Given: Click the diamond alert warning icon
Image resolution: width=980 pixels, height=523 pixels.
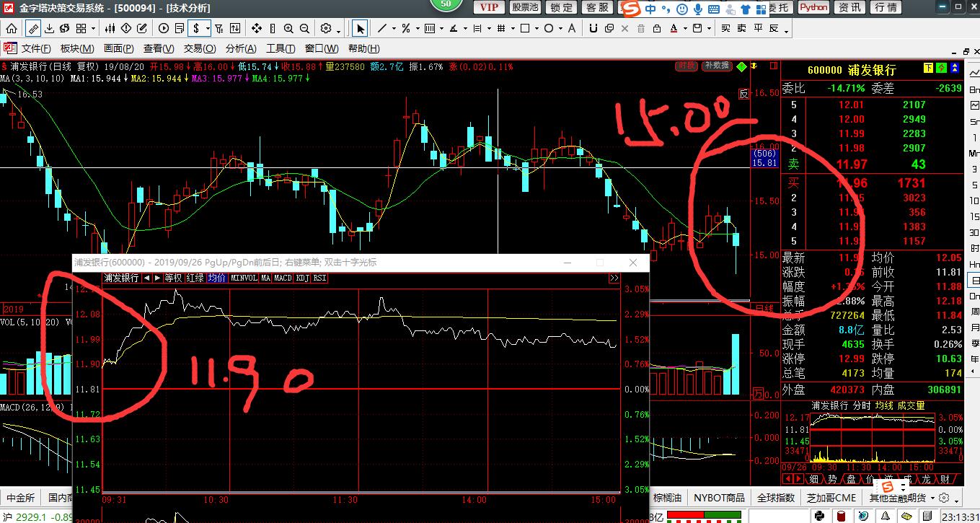Looking at the screenshot, I should click(x=125, y=28).
